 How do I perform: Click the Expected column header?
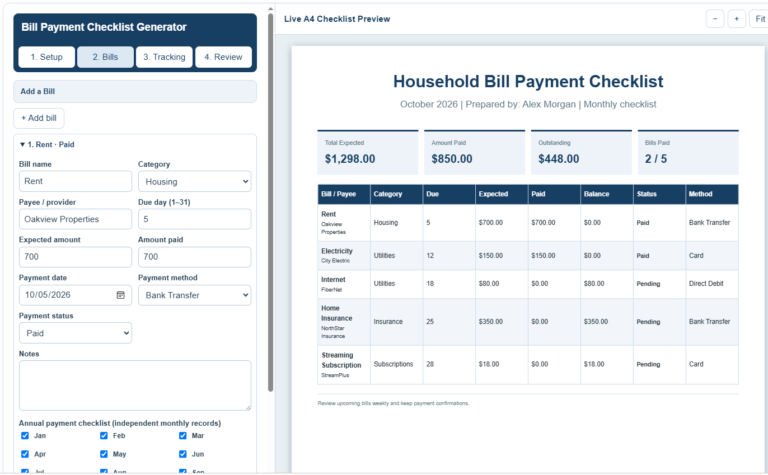point(502,194)
